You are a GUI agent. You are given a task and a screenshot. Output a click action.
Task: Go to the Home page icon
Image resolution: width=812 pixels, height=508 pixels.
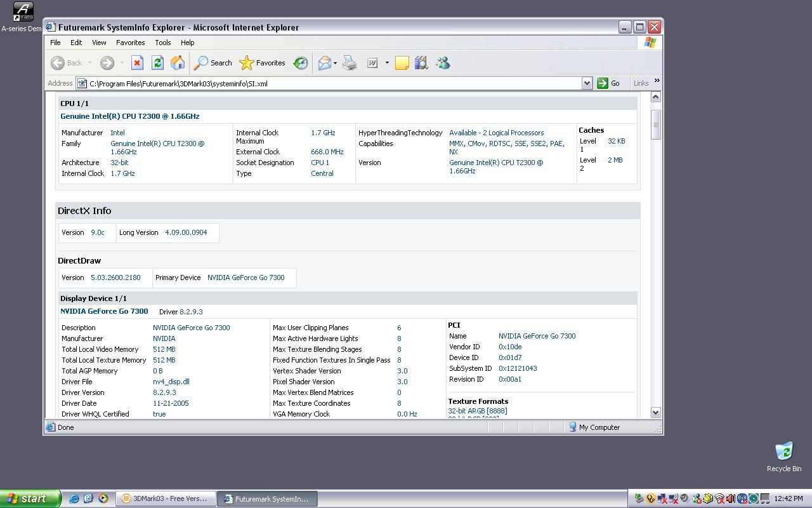point(178,63)
